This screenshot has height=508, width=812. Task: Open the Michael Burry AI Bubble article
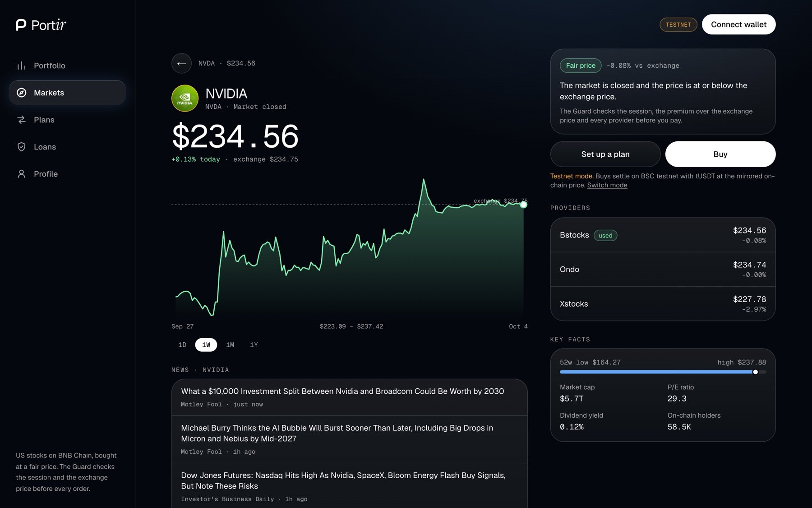coord(350,439)
